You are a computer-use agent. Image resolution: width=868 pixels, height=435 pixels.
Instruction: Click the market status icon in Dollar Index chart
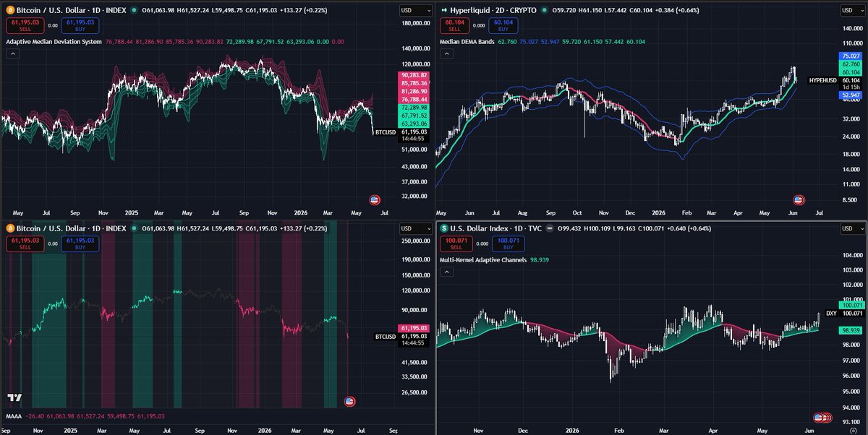click(550, 228)
